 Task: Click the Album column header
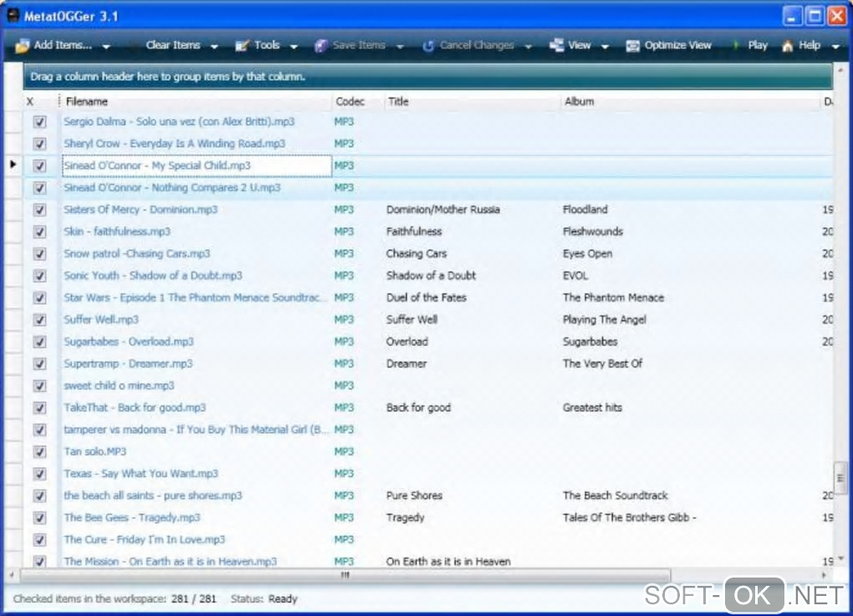coord(579,101)
